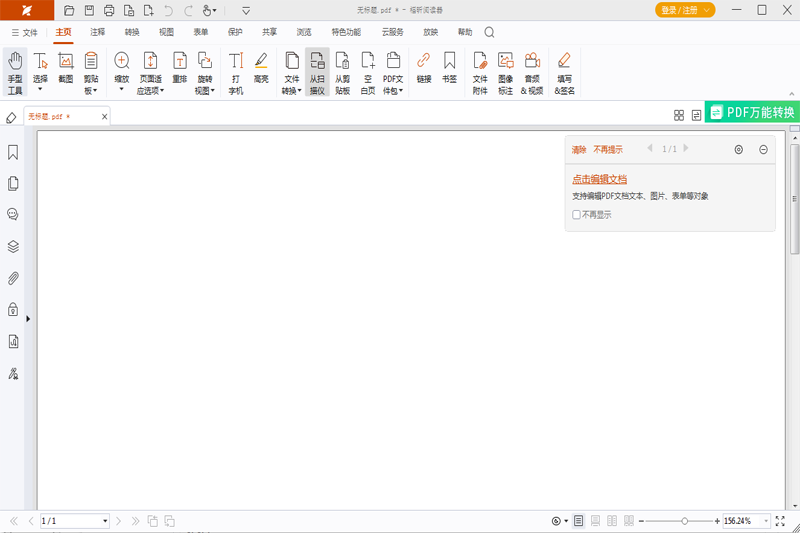Toggle full screen mode in status bar
The image size is (800, 533).
[x=781, y=521]
